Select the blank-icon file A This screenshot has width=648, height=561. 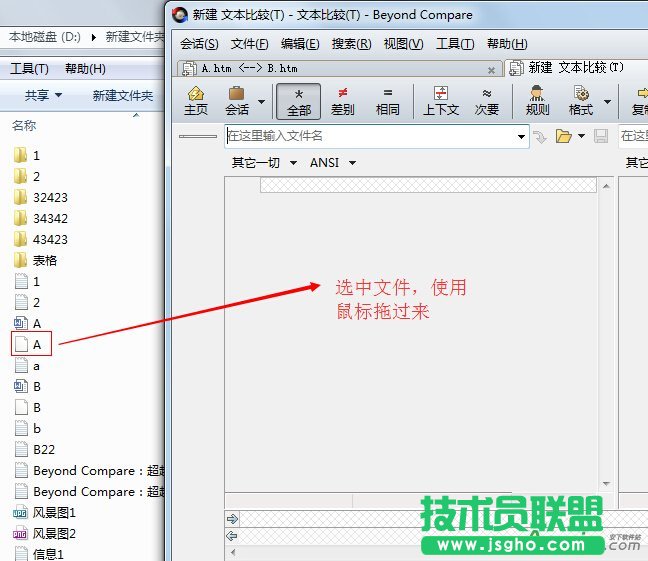click(x=31, y=344)
